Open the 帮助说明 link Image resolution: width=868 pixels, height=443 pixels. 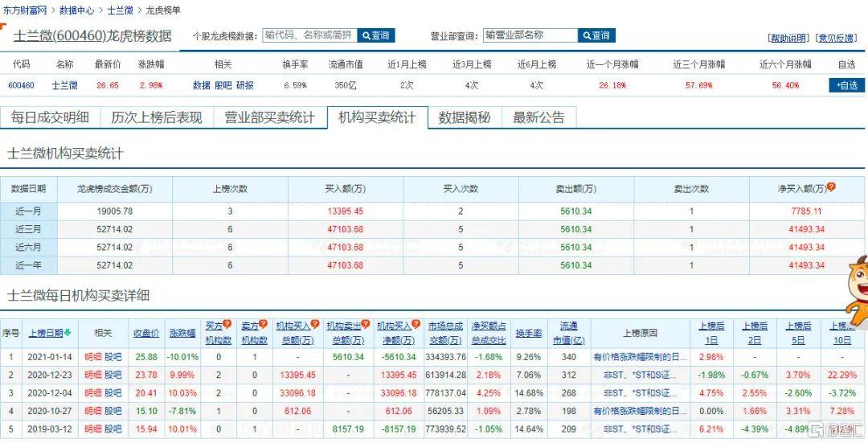pos(788,38)
